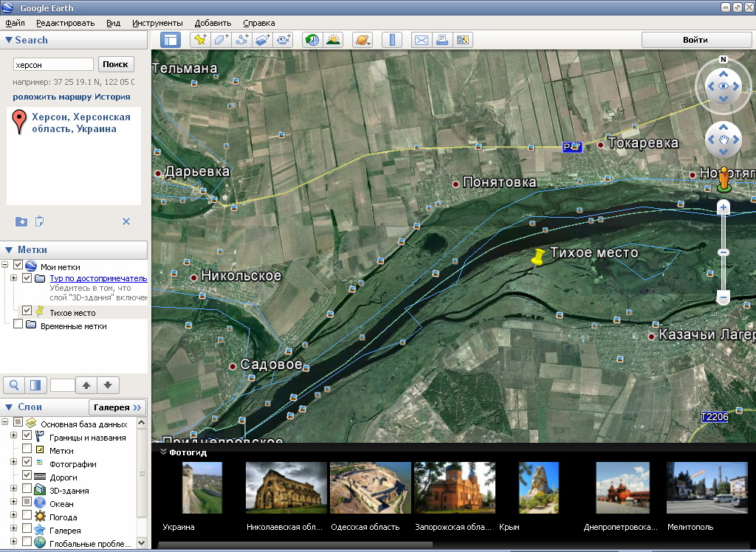Viewport: 756px width, 552px height.
Task: Expand the Границы и названия layer tree
Action: [x=14, y=437]
